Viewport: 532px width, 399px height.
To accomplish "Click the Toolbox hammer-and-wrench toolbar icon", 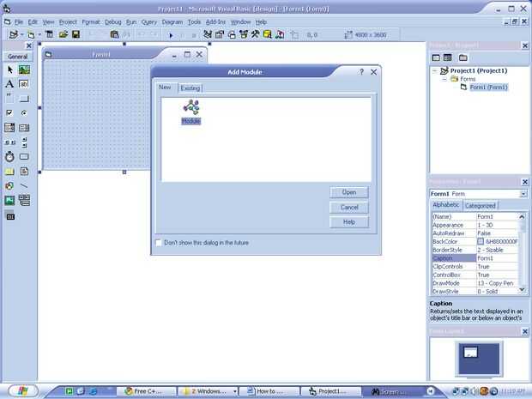I will point(255,34).
